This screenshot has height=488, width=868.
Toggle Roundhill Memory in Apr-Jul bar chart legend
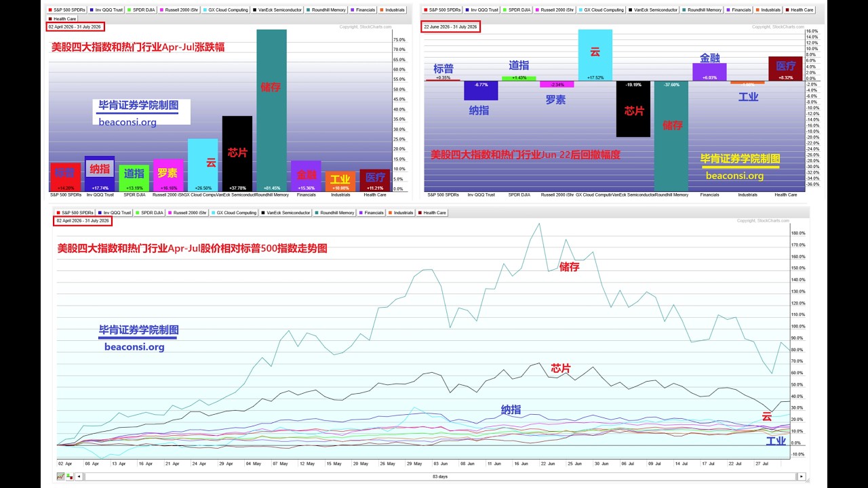tap(328, 10)
